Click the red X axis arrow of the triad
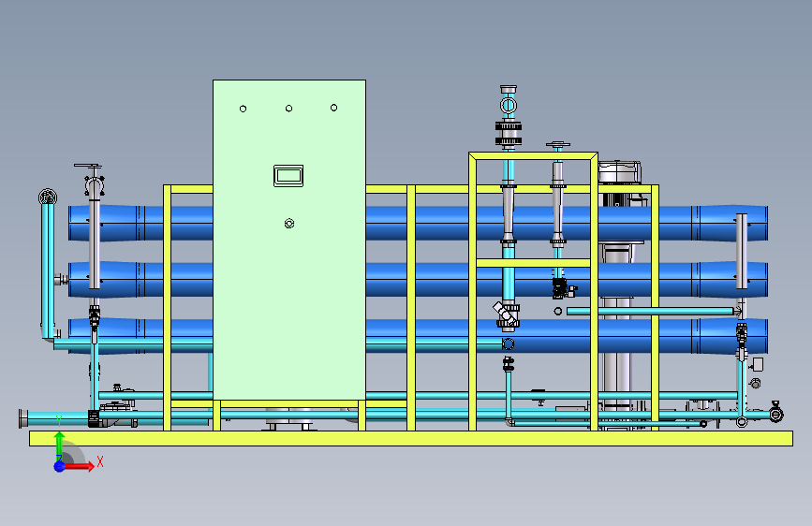812x526 pixels. point(80,466)
